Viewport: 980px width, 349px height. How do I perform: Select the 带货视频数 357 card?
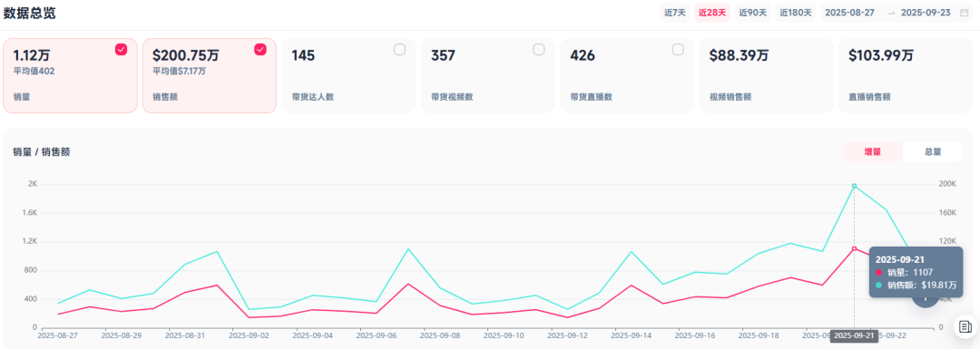(x=488, y=75)
